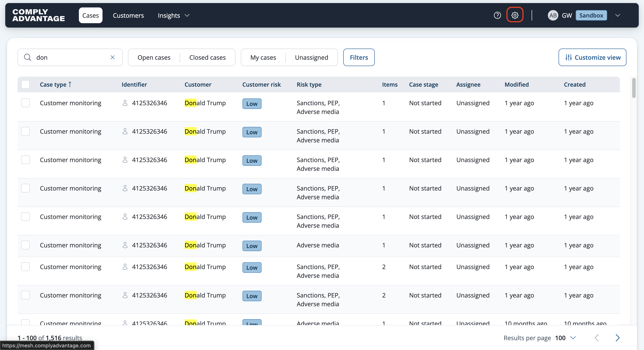Click the AB user avatar

(553, 16)
